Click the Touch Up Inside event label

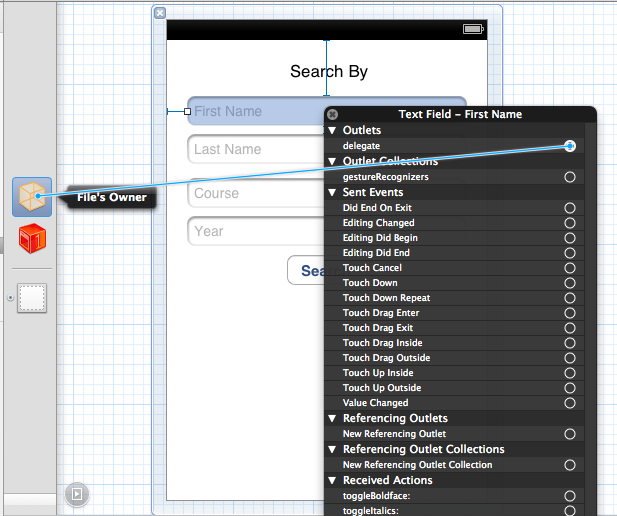click(378, 373)
